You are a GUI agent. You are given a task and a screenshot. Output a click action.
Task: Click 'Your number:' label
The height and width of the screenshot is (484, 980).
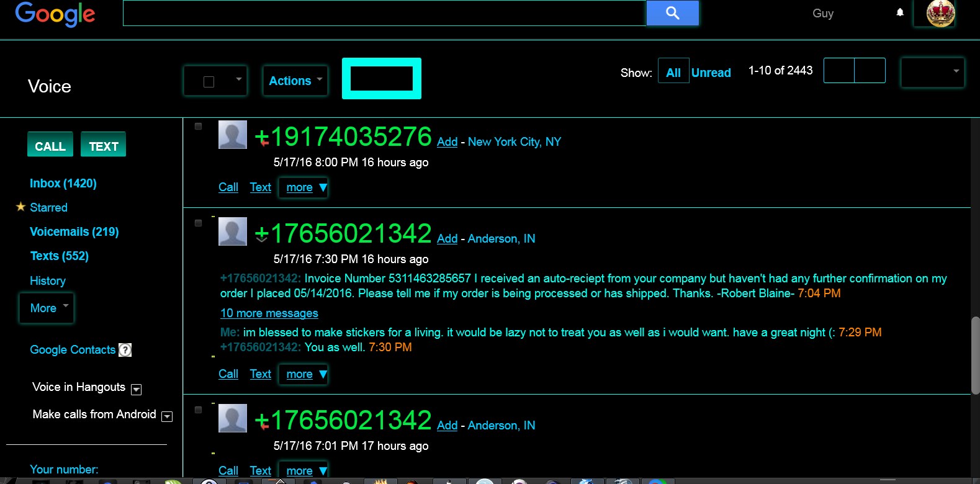tap(64, 470)
